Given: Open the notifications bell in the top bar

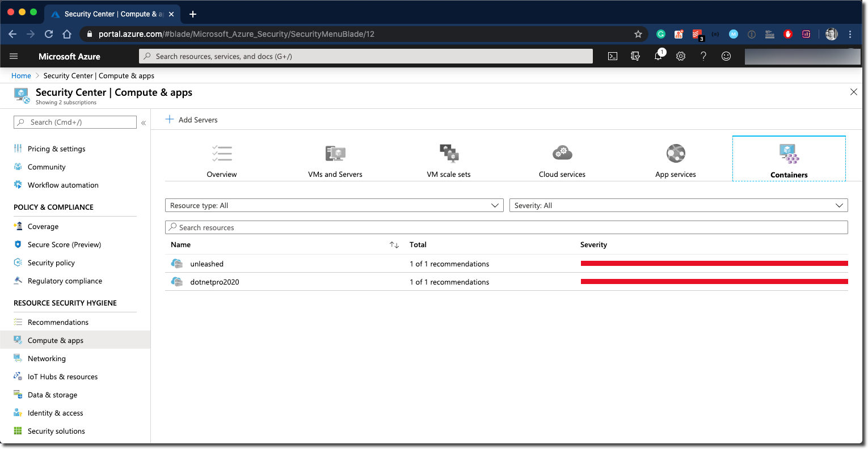Looking at the screenshot, I should tap(658, 56).
